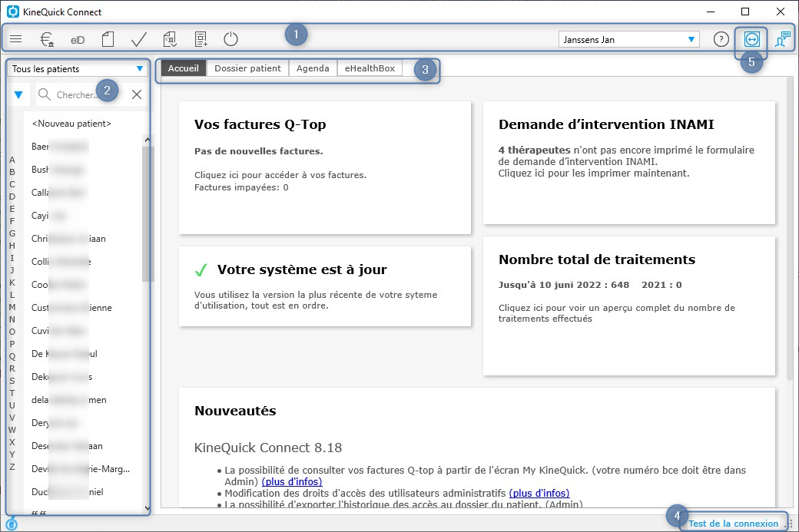
Task: Select patient row starting with 'Cayi'
Action: point(83,216)
